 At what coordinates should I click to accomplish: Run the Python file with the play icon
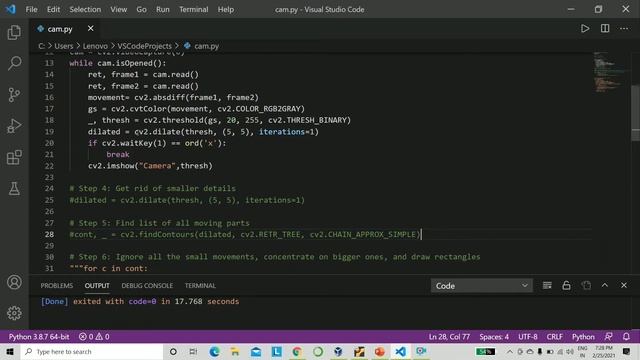pos(585,29)
